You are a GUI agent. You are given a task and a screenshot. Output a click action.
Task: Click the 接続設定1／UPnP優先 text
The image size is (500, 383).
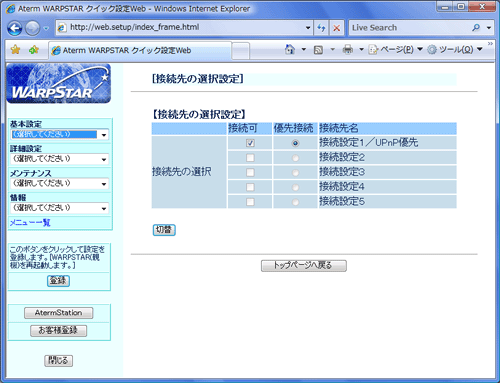click(x=369, y=143)
